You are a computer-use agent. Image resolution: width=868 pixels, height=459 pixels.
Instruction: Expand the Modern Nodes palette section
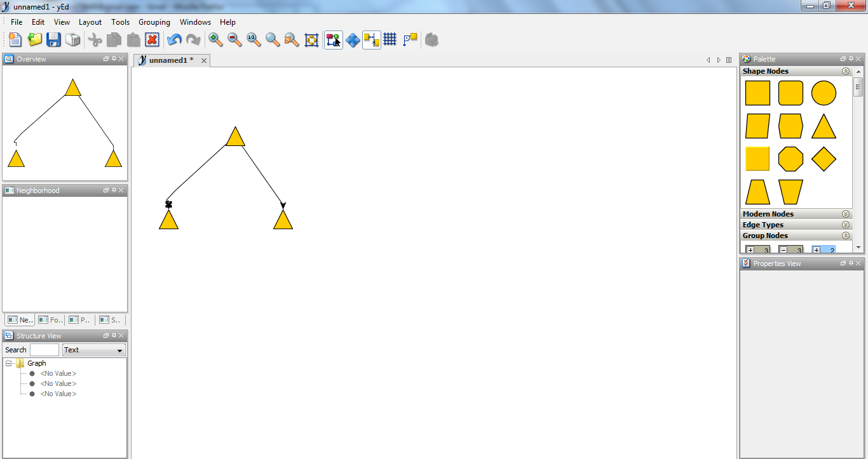[x=846, y=214]
